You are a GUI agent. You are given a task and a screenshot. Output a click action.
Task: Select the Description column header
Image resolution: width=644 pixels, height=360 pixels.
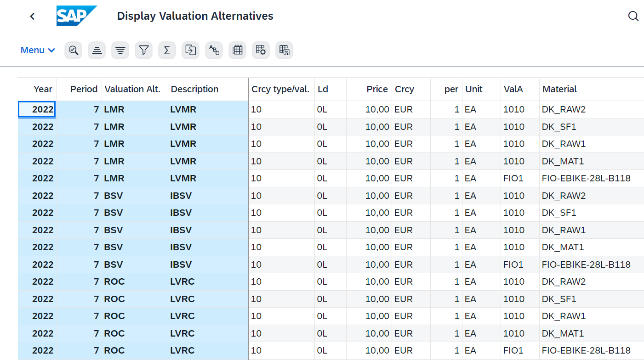(195, 89)
